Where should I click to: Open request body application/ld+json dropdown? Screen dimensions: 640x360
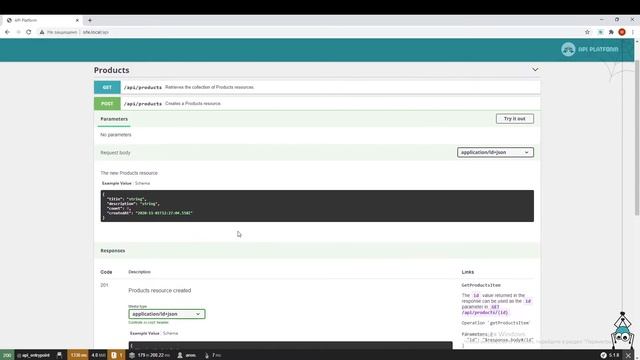pos(495,152)
